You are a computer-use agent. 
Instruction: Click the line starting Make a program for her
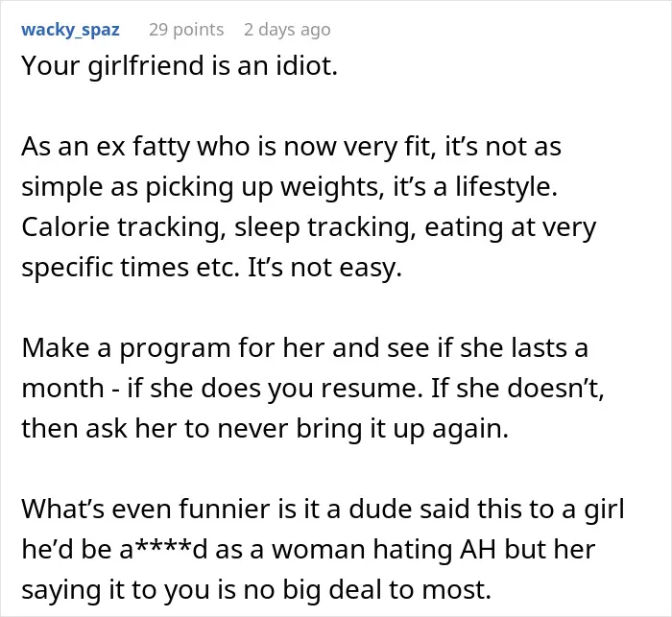tap(304, 348)
